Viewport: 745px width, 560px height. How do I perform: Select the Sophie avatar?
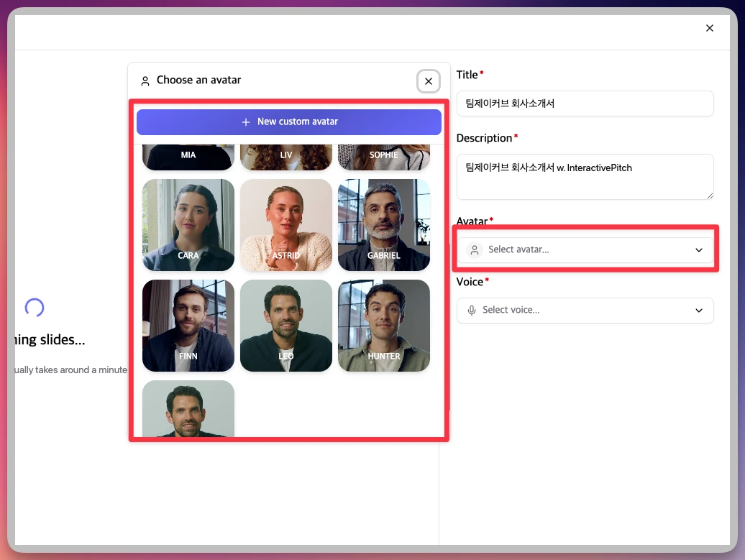pyautogui.click(x=384, y=157)
